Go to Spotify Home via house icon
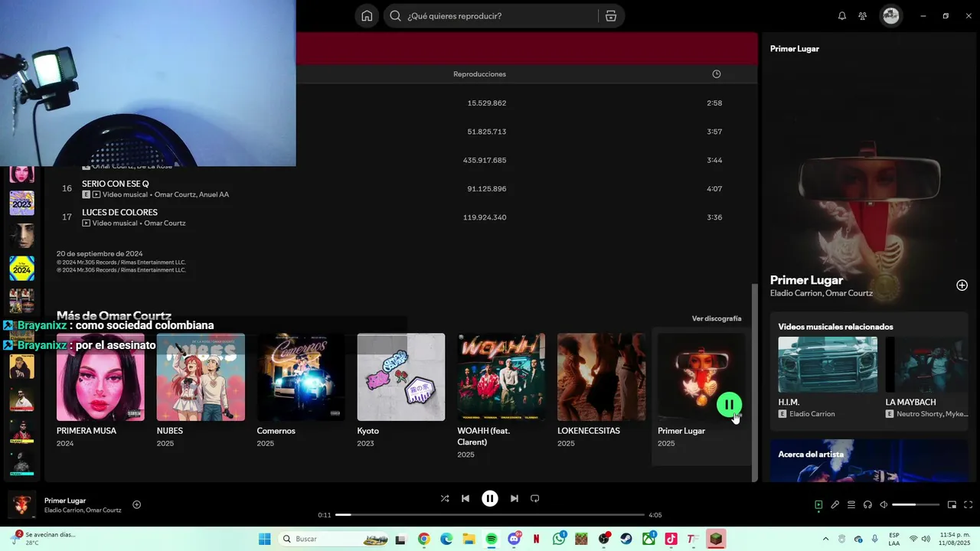Viewport: 980px width, 551px height. (x=367, y=16)
